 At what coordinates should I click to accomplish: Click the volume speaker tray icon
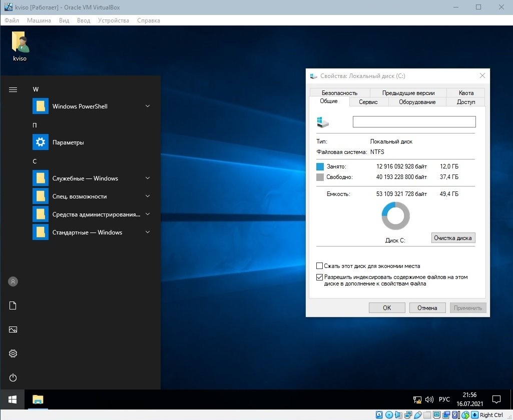coord(429,399)
